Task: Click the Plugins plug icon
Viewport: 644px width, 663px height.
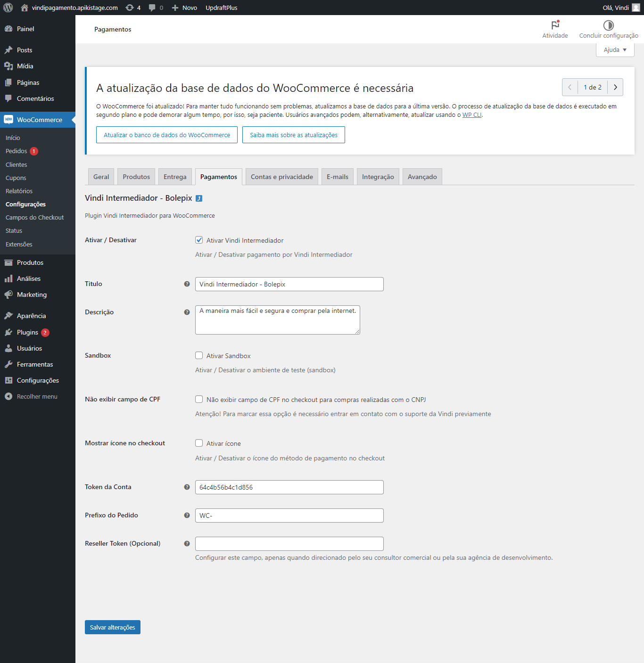Action: [x=8, y=332]
